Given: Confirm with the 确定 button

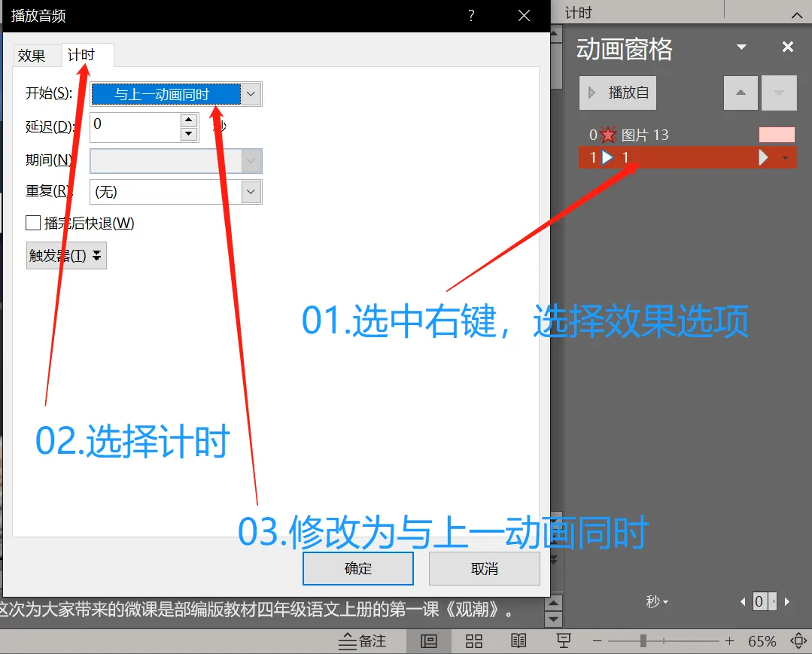Looking at the screenshot, I should point(358,568).
